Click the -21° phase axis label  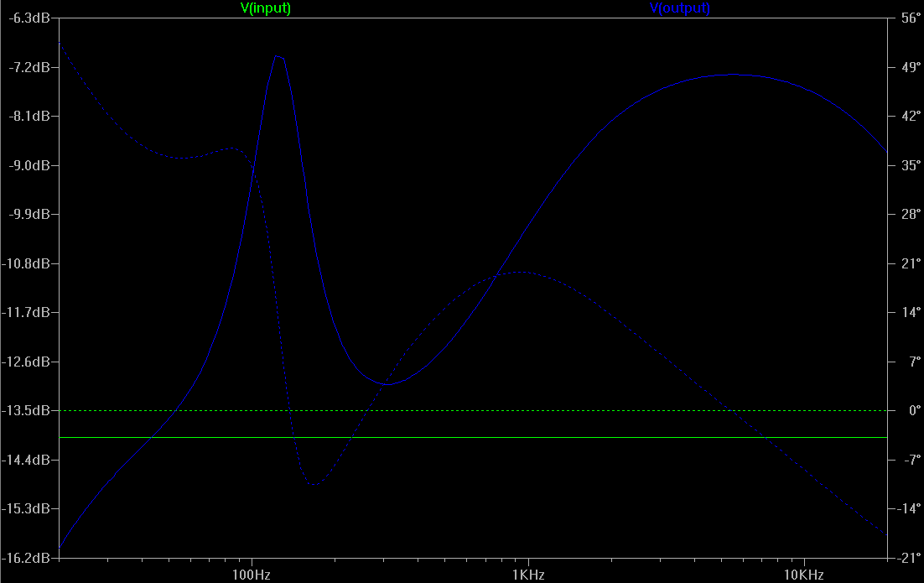tap(909, 558)
